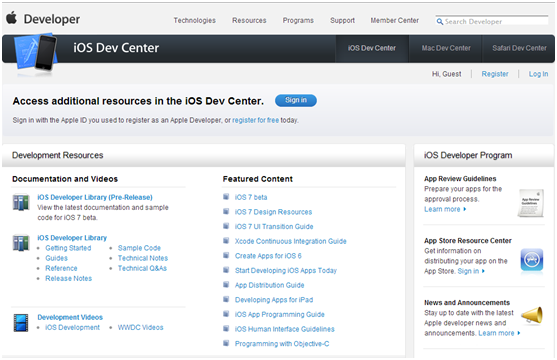This screenshot has width=557, height=360.
Task: Open iOS Developer Library (Pre-Release) link
Action: (95, 197)
